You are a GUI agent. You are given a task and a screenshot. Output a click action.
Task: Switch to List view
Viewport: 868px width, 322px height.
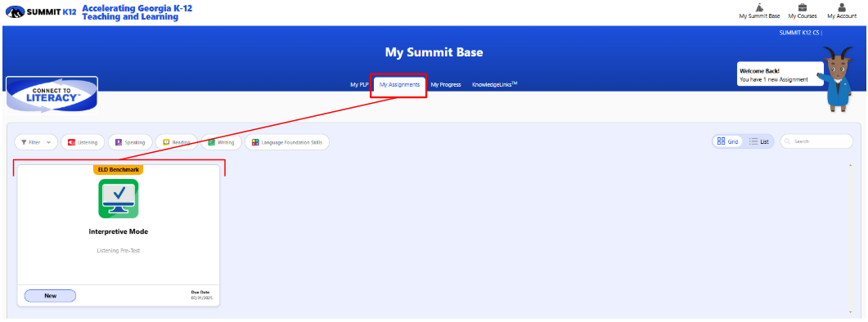coord(759,141)
